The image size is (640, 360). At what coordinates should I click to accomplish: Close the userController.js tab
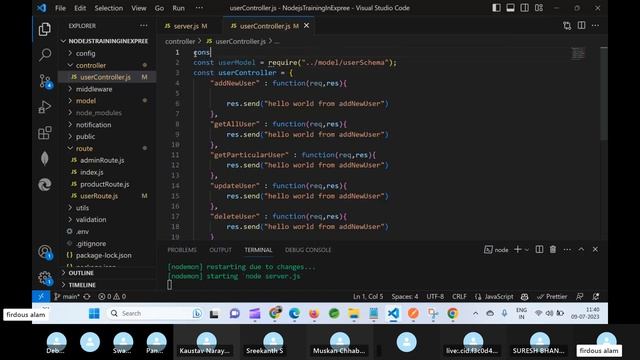pos(306,25)
